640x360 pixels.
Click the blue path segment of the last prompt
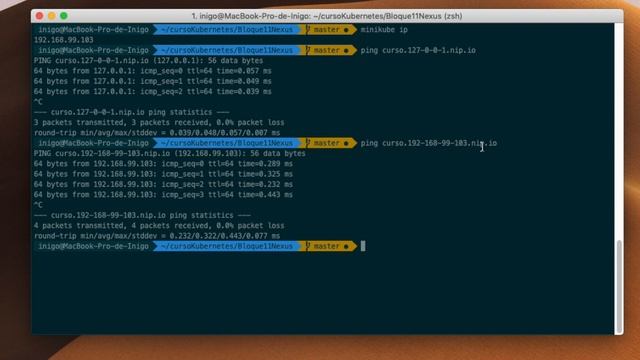coord(227,246)
